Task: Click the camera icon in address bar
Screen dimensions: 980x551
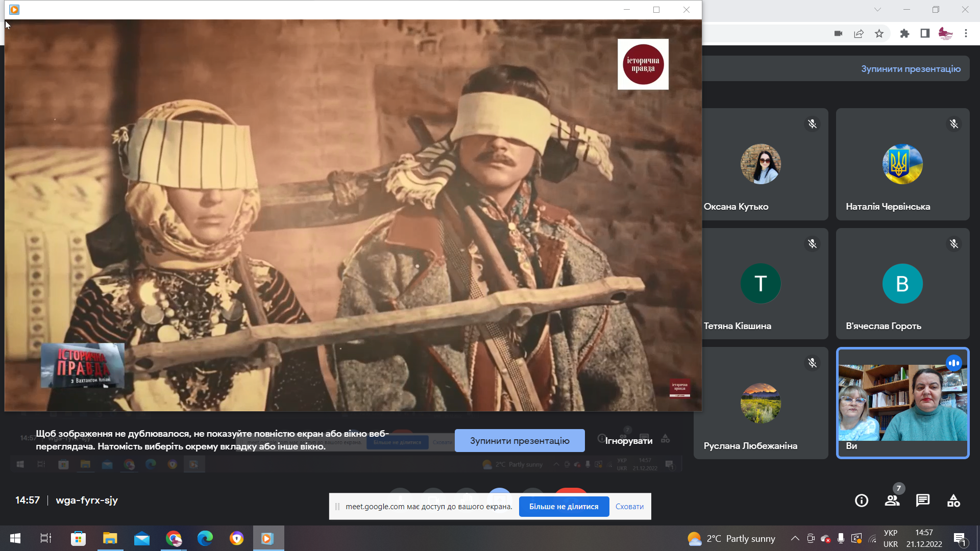Action: click(838, 34)
